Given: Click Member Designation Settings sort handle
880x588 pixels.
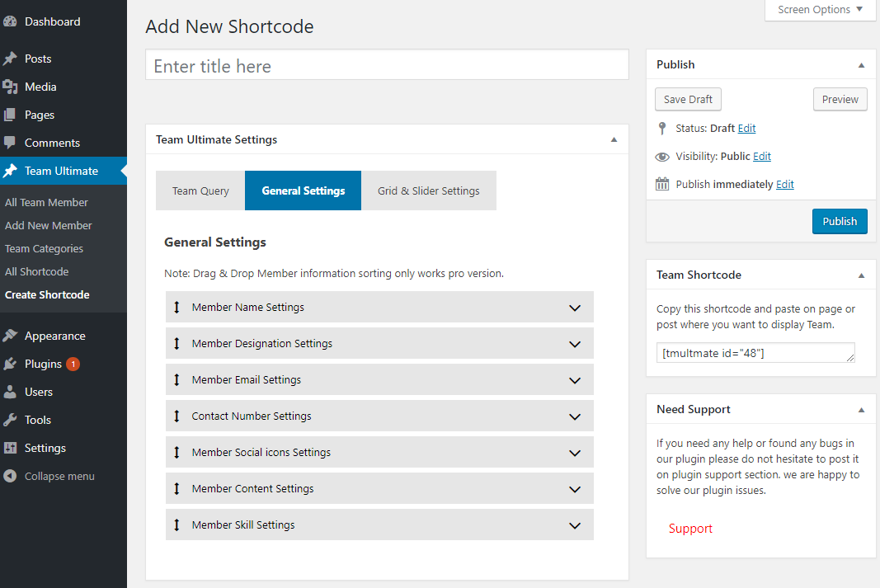Looking at the screenshot, I should [x=176, y=343].
